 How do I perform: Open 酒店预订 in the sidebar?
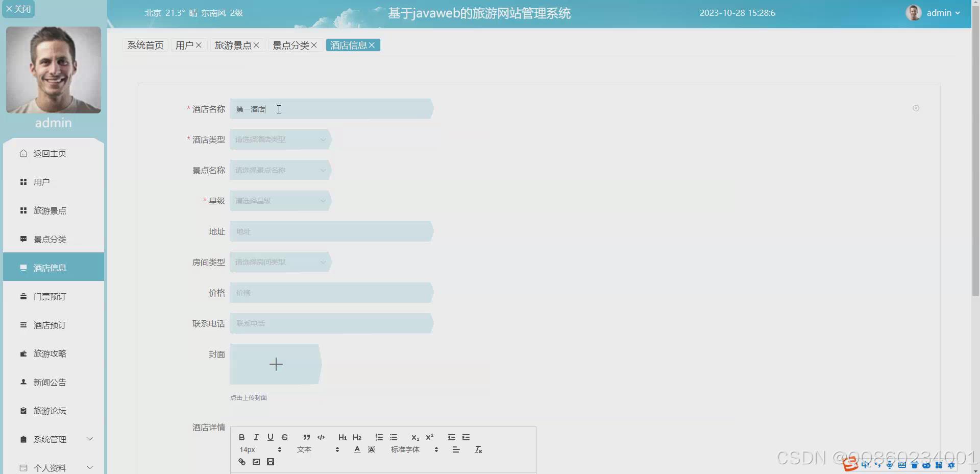coord(54,325)
